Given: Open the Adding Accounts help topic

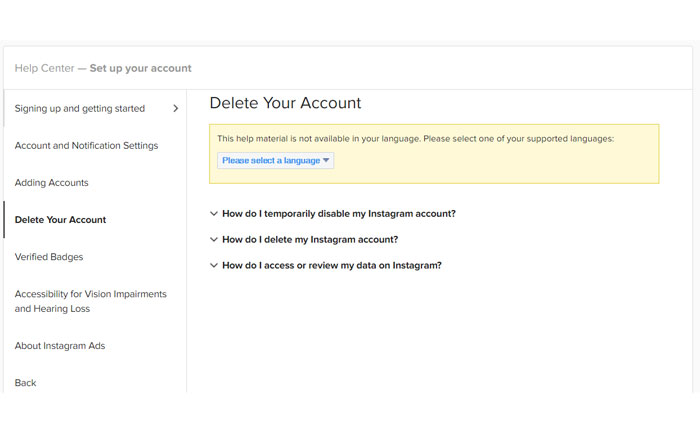Looking at the screenshot, I should tap(52, 182).
